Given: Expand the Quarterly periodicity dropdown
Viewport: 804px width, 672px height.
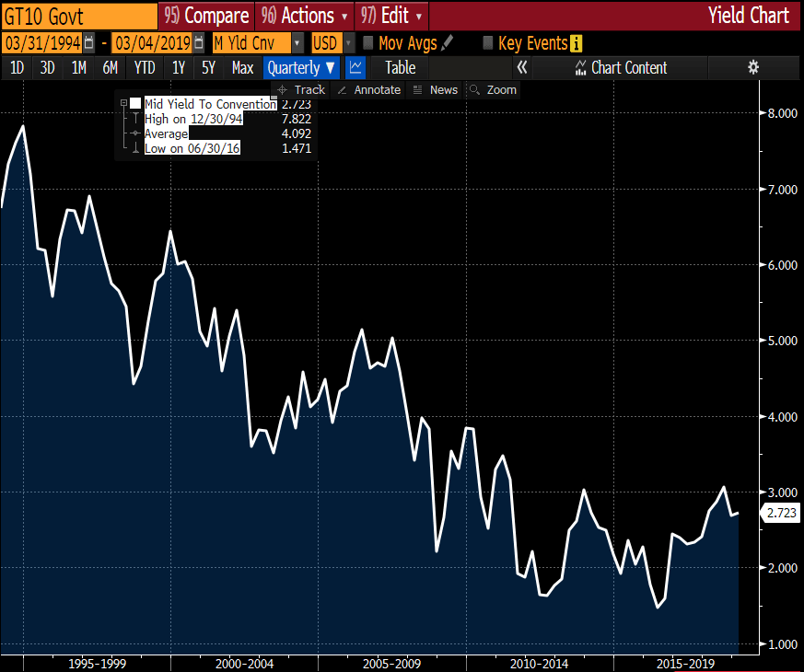Looking at the screenshot, I should 302,67.
